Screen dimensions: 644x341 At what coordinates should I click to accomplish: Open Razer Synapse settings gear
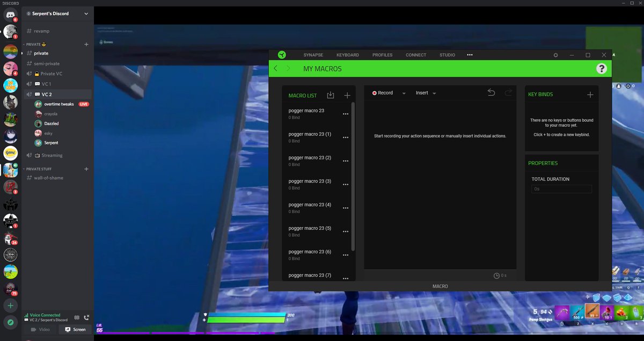coord(555,55)
